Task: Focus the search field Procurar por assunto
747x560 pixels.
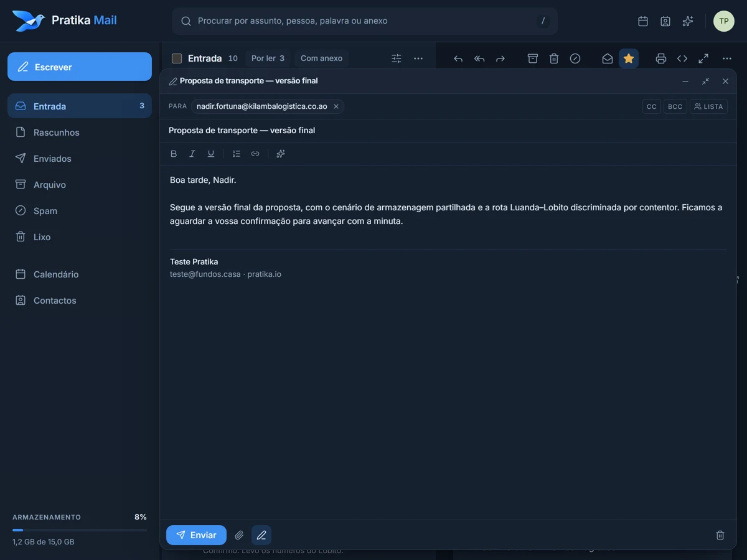Action: coord(364,21)
